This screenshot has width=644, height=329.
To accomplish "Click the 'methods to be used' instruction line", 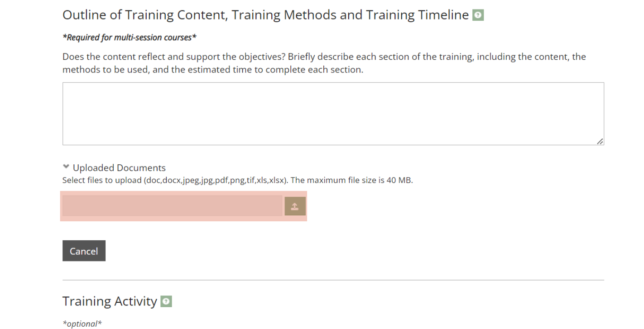I will click(x=213, y=70).
